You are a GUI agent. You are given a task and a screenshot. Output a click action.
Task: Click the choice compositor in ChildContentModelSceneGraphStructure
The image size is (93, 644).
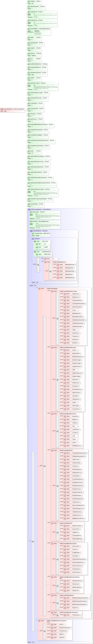[x=44, y=631]
